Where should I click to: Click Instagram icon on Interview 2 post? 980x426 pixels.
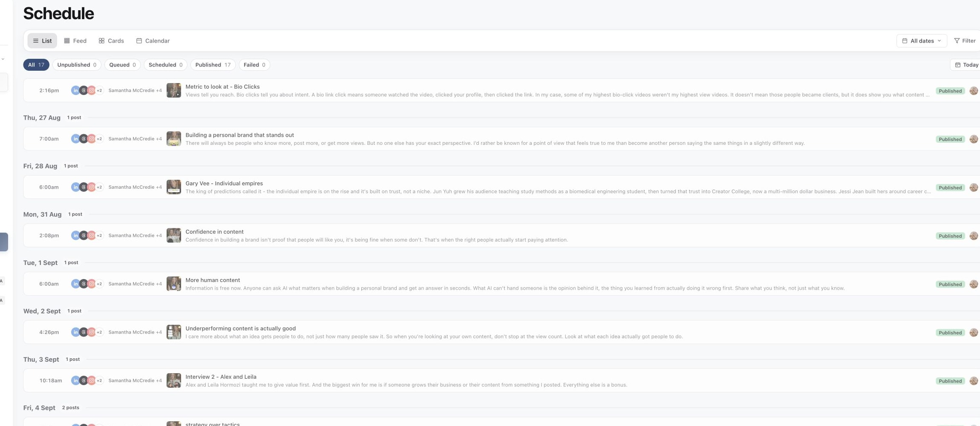(91, 380)
